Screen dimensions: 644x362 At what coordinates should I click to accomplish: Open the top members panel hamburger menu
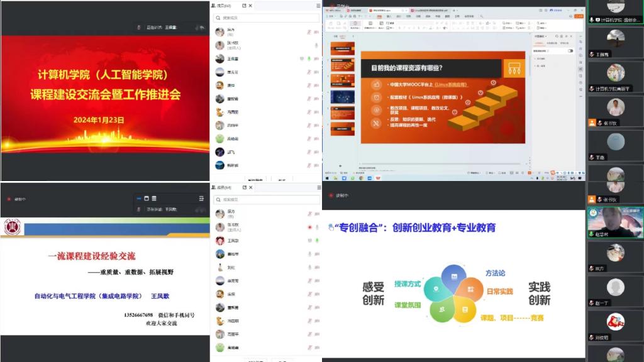pyautogui.click(x=318, y=6)
